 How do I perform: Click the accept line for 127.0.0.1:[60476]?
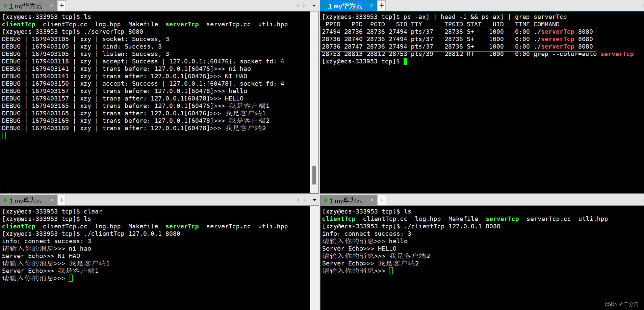tap(143, 61)
